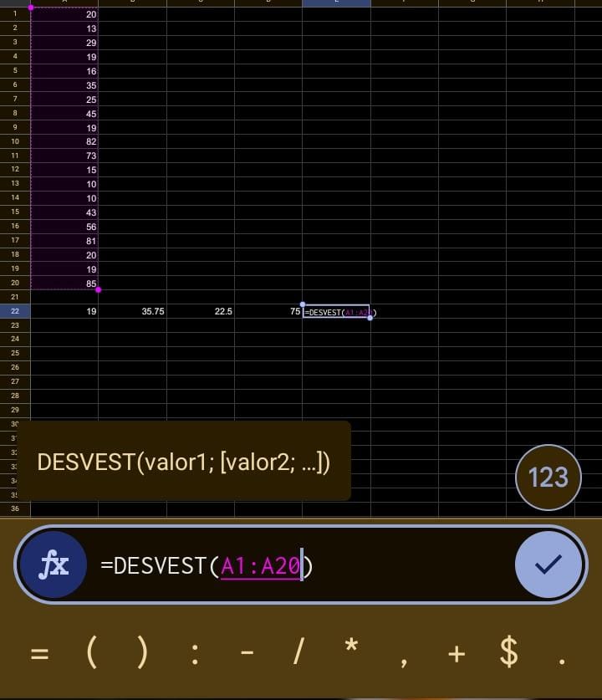Tap the fx function icon
The width and height of the screenshot is (602, 700).
pyautogui.click(x=54, y=565)
